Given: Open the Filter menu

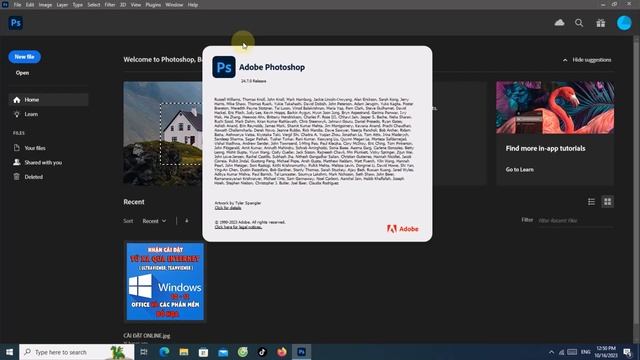Looking at the screenshot, I should click(110, 5).
